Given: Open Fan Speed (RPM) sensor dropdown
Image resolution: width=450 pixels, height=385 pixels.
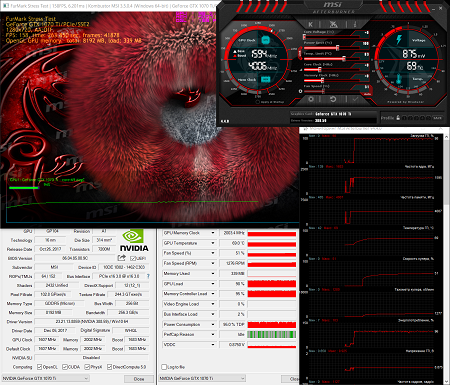Looking at the screenshot, I should (213, 263).
